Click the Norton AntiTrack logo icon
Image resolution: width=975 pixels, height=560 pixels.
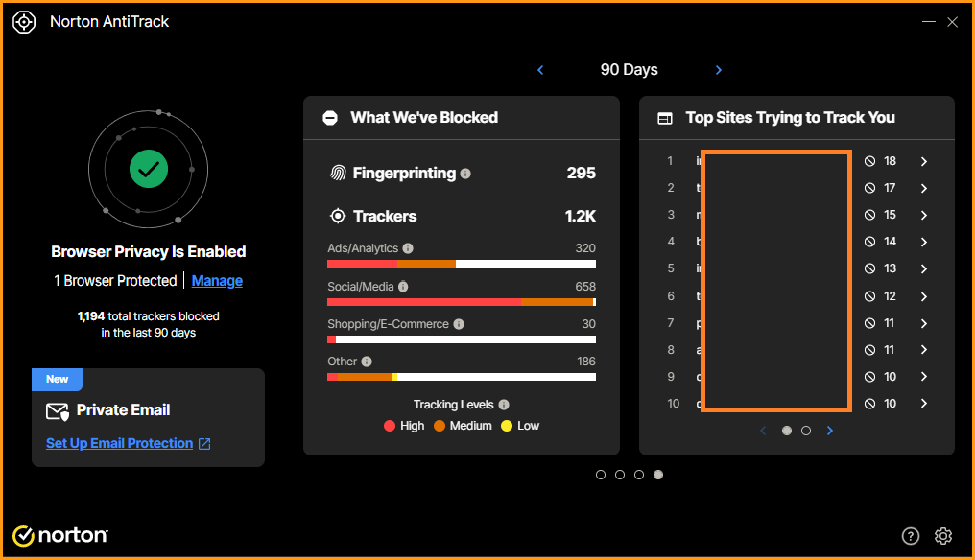pos(24,22)
